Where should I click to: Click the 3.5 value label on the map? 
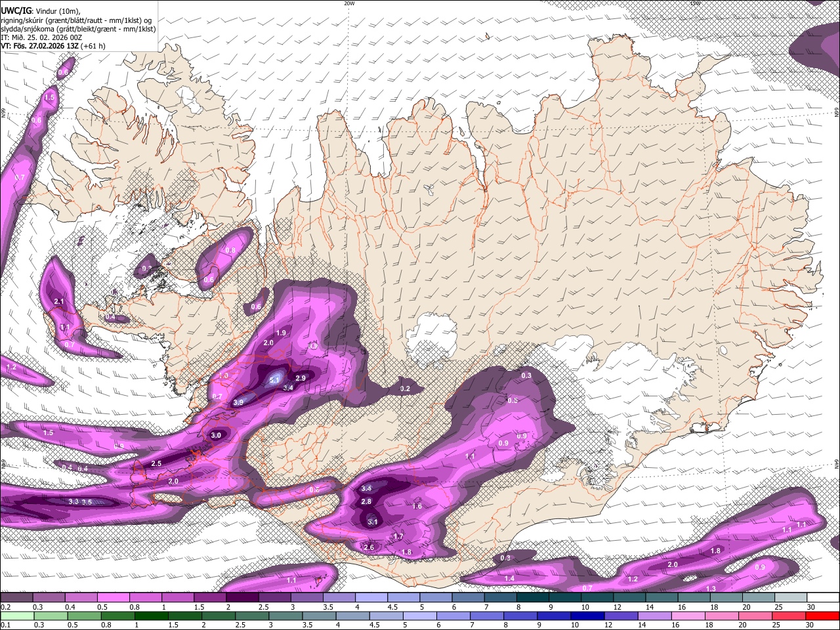(x=87, y=502)
